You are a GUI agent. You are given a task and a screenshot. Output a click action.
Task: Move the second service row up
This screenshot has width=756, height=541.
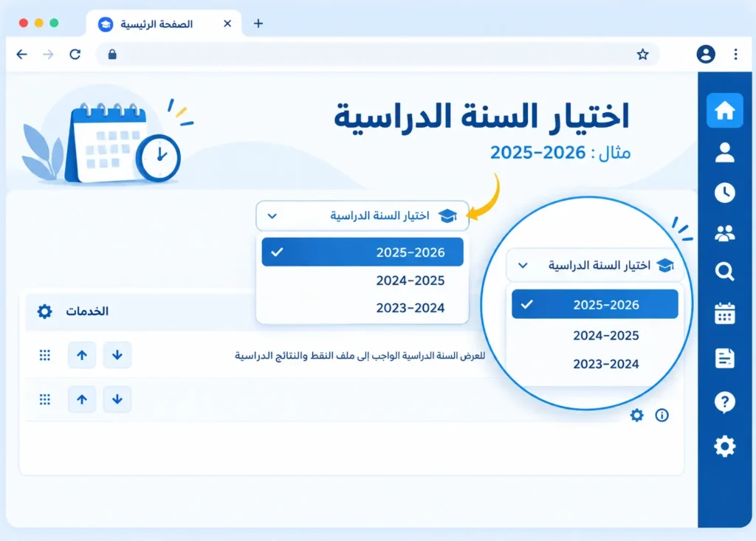[82, 399]
